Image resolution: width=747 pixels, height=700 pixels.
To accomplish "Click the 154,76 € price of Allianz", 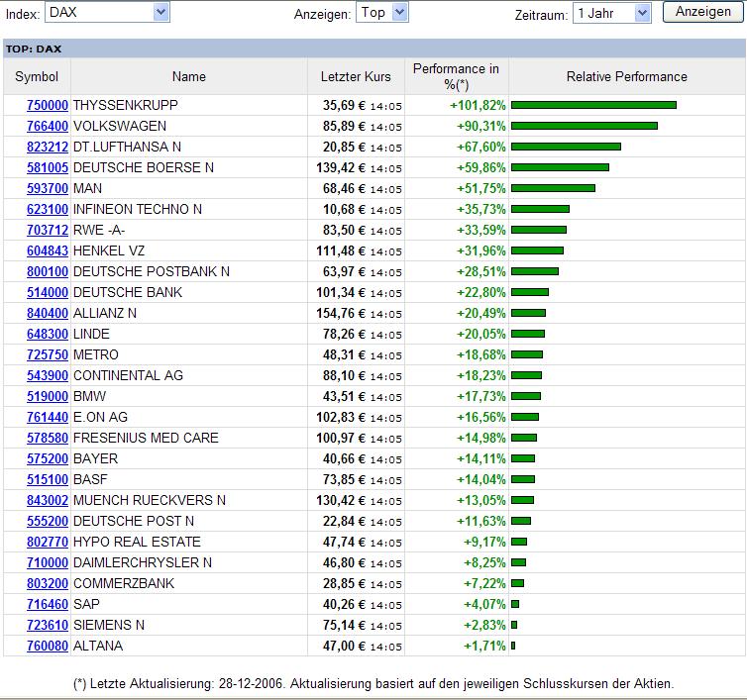I will (341, 313).
